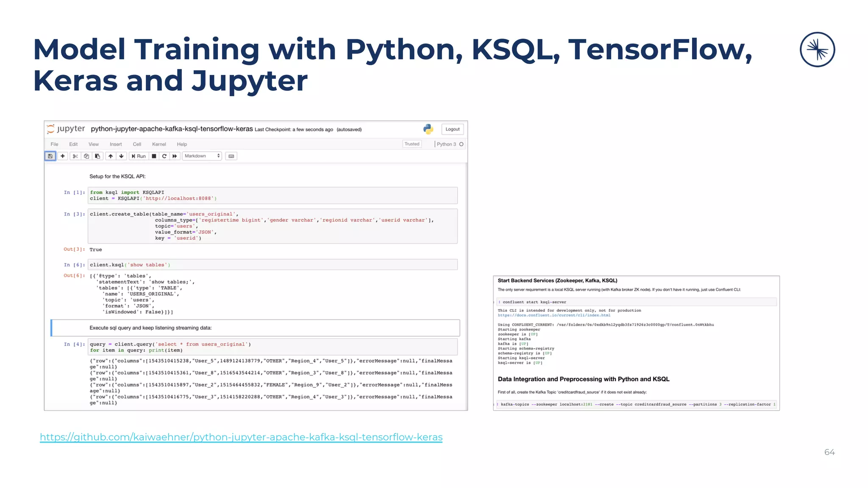
Task: Click the Logout button
Action: (x=452, y=129)
